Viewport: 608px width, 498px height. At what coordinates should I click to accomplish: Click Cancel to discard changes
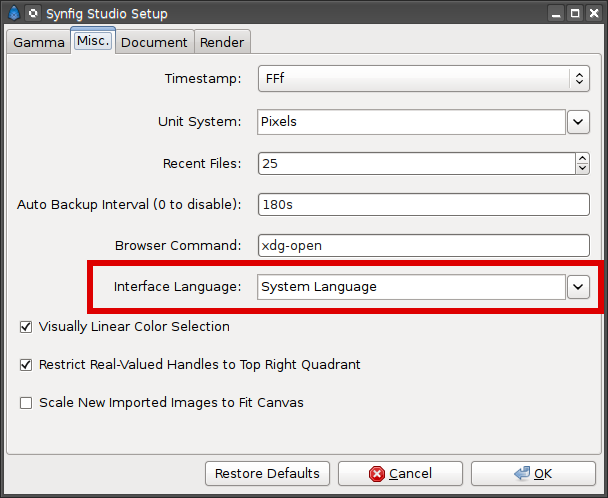[x=400, y=473]
